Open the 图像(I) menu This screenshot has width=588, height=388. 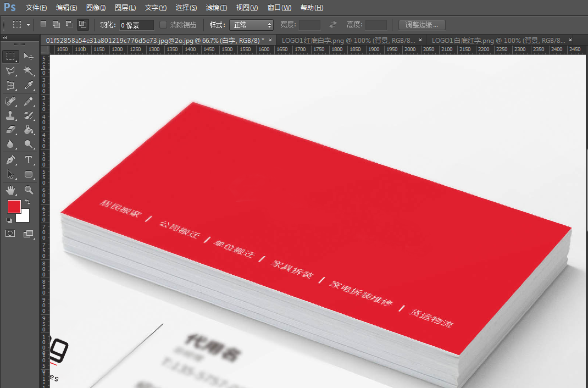tap(96, 8)
